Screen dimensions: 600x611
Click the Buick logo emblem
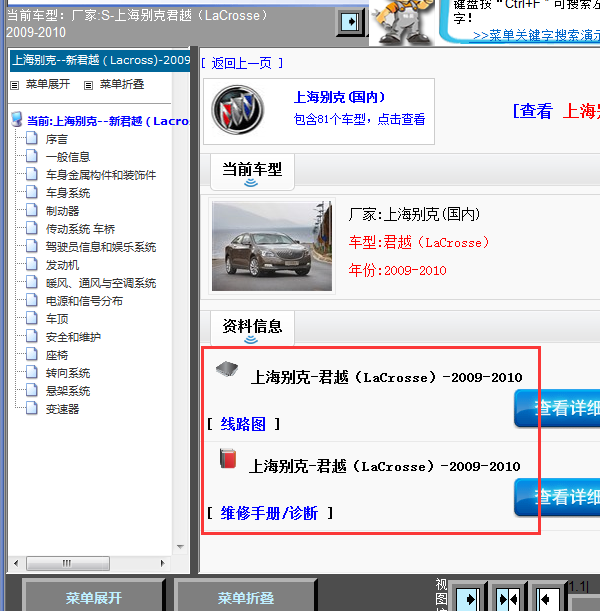click(238, 110)
